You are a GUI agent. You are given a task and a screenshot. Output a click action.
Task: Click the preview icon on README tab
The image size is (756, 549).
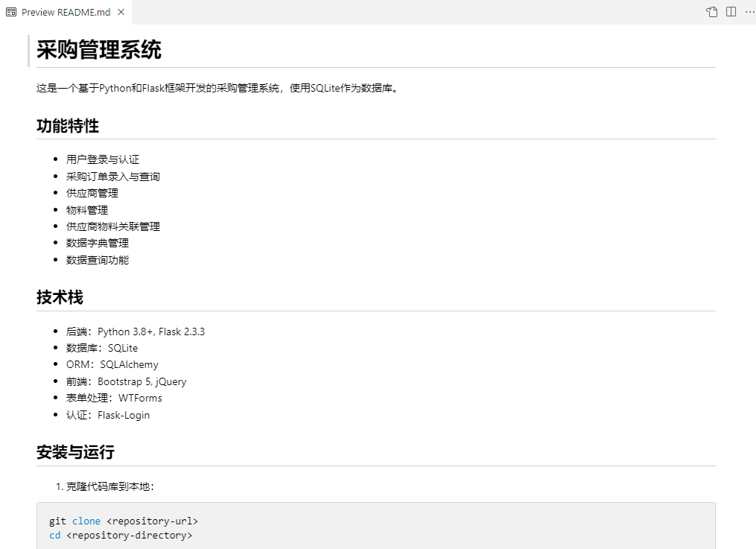pos(11,12)
